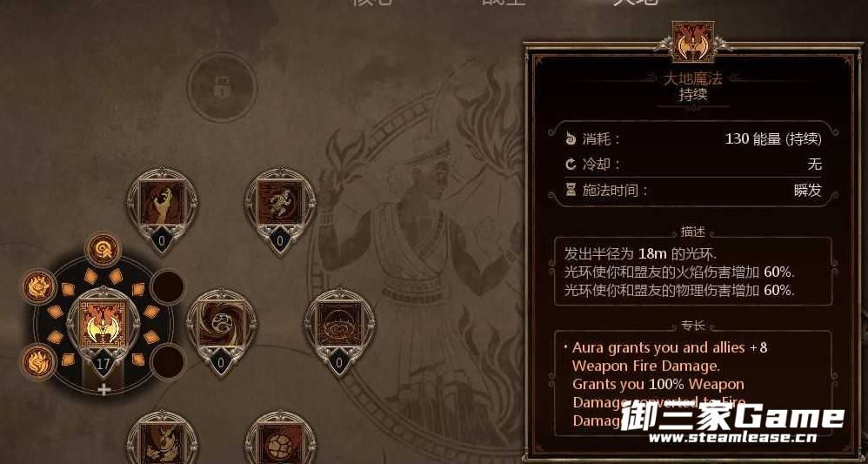This screenshot has height=464, width=868.
Task: Toggle the upper-left flame eye modifier
Action: pyautogui.click(x=39, y=287)
